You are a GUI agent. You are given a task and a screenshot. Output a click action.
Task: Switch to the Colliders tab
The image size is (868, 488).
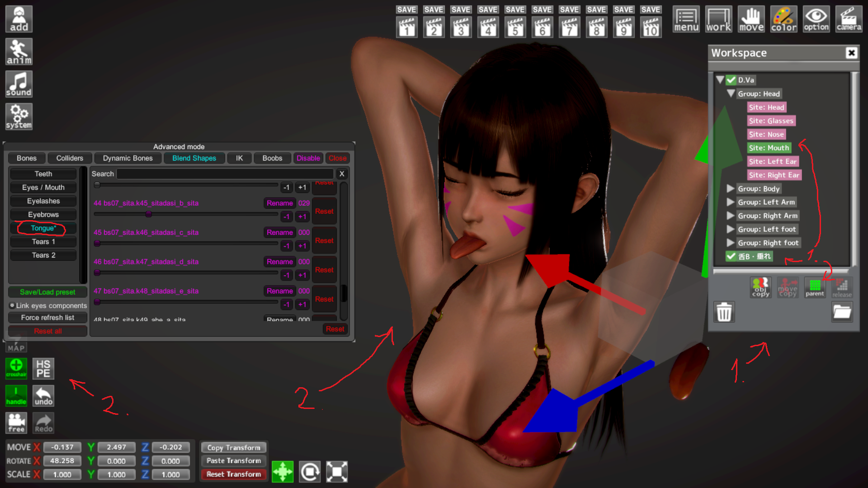[70, 158]
